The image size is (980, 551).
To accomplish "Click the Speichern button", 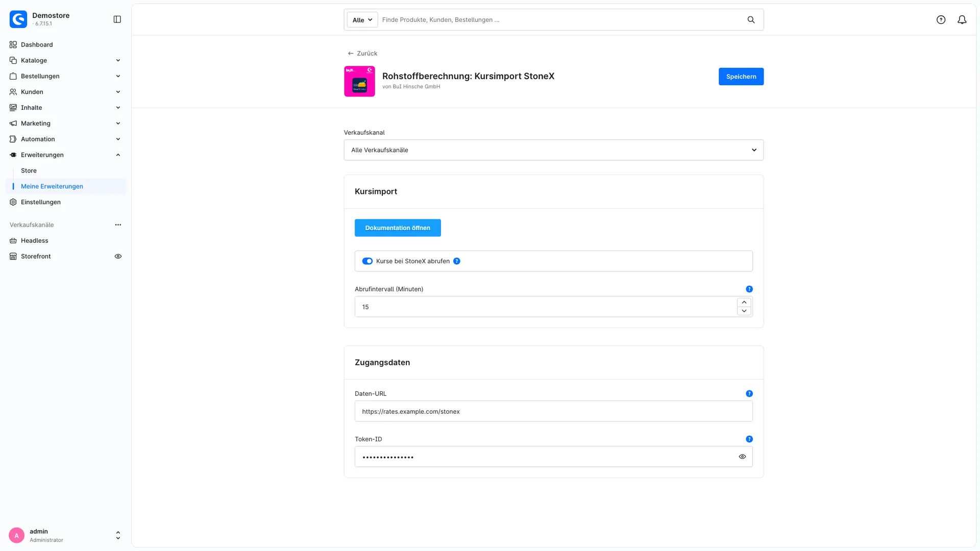I will [x=741, y=77].
